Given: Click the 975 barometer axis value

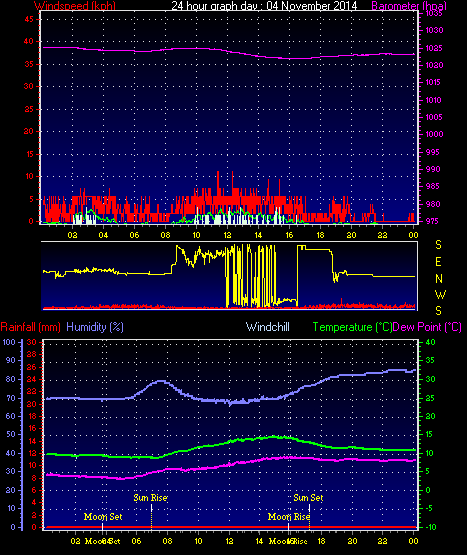Looking at the screenshot, I should [x=434, y=221].
